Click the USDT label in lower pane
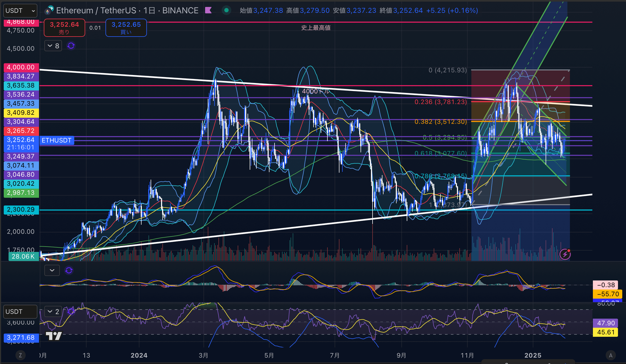 coord(20,312)
